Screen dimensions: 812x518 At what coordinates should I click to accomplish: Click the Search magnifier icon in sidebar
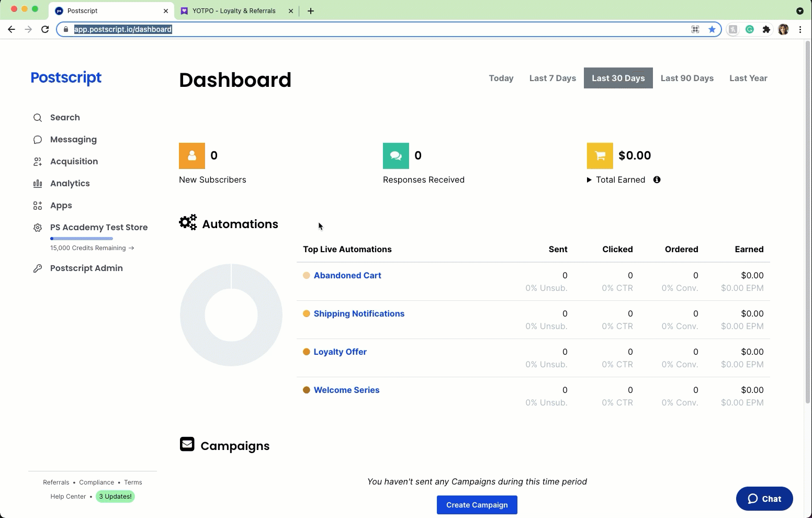pyautogui.click(x=38, y=118)
